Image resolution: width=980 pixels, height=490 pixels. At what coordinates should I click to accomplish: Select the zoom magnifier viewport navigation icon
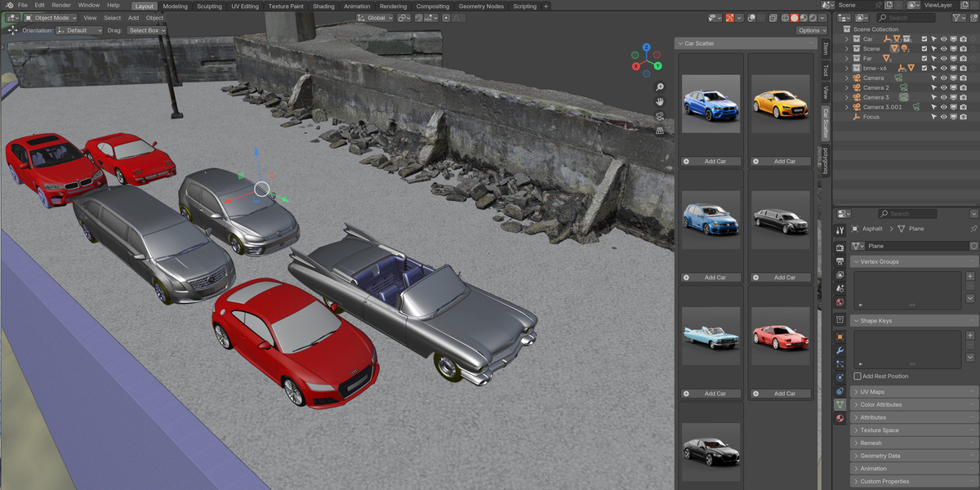(660, 87)
